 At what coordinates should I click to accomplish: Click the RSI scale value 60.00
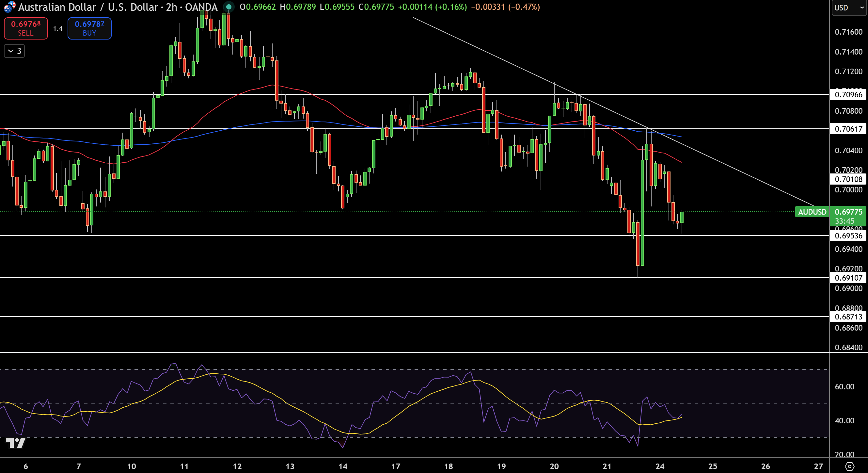[844, 387]
